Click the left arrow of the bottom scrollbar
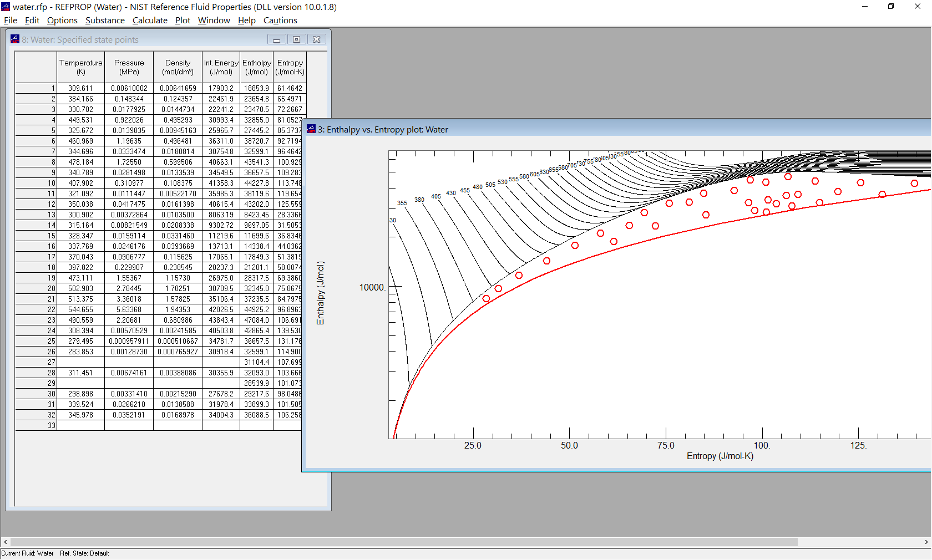 (x=5, y=542)
